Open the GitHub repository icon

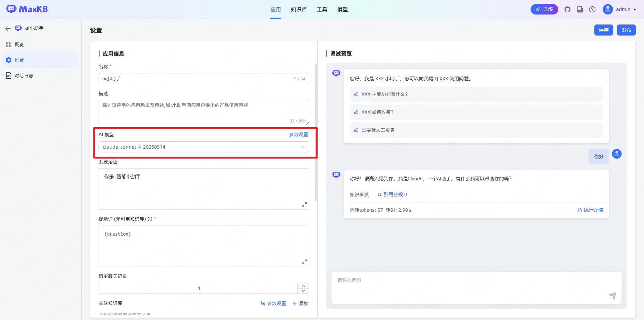568,9
